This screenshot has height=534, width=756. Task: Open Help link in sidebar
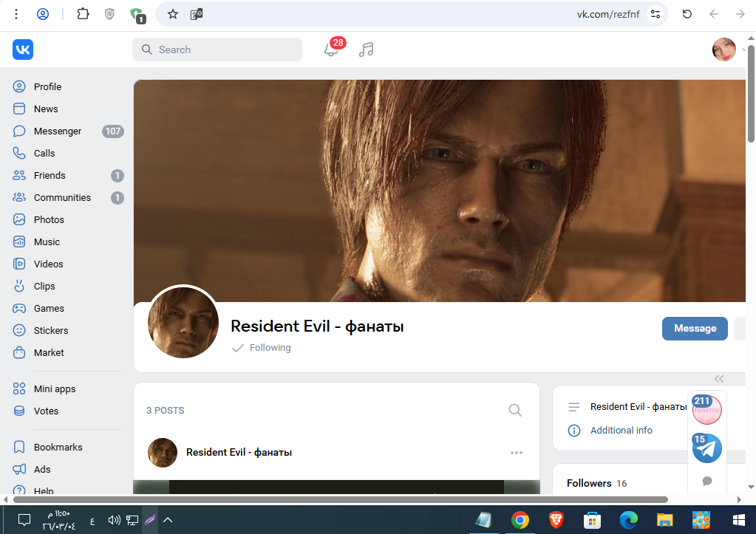tap(44, 490)
